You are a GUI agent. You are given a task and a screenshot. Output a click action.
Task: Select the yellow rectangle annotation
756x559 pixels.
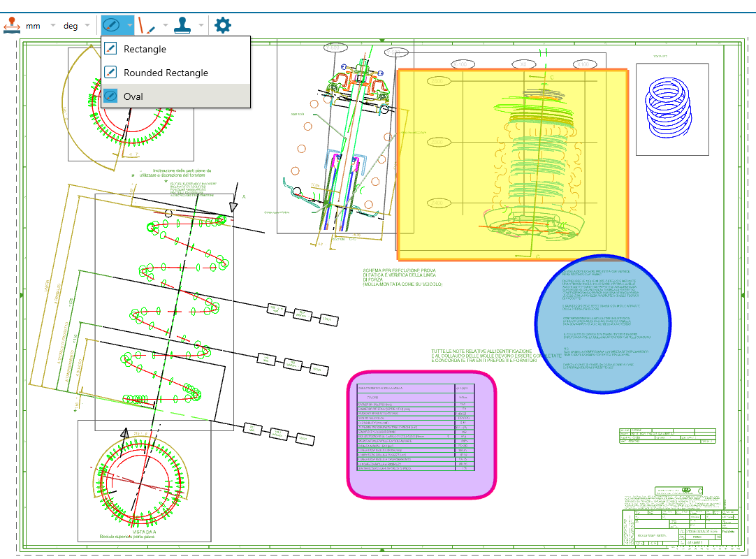click(512, 164)
